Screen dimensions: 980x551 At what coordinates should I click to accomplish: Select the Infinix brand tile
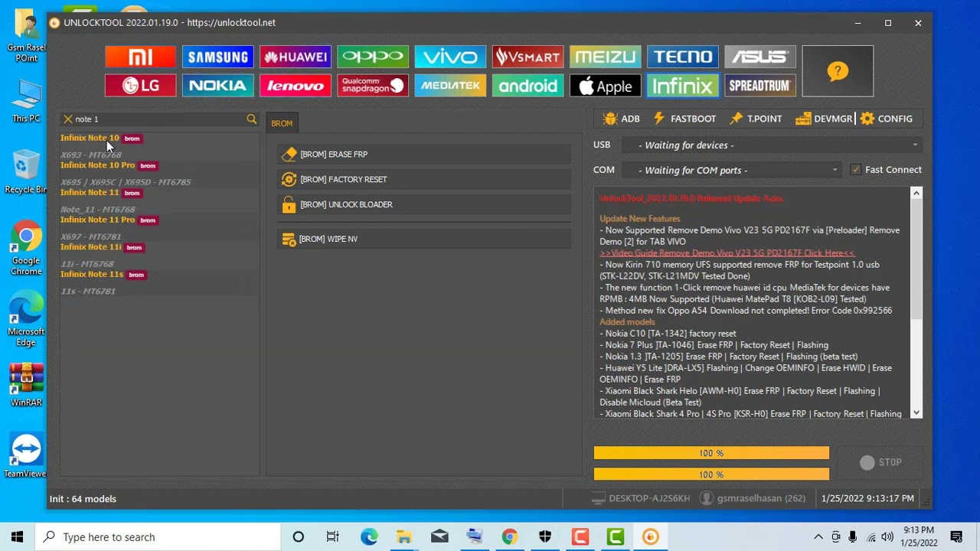pyautogui.click(x=682, y=86)
